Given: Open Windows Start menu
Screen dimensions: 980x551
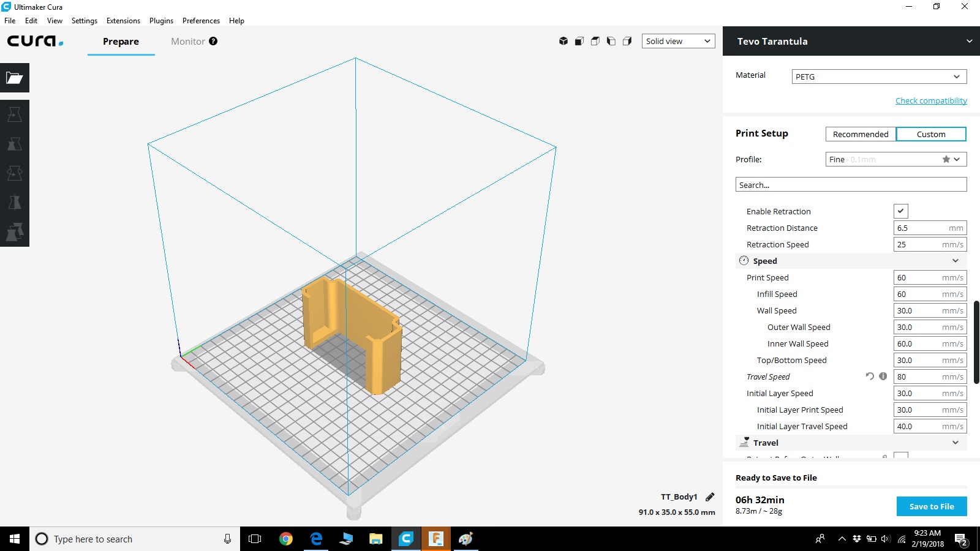Looking at the screenshot, I should [15, 539].
